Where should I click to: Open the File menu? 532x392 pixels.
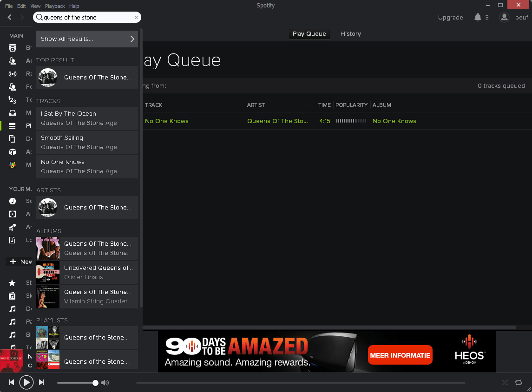click(x=9, y=6)
